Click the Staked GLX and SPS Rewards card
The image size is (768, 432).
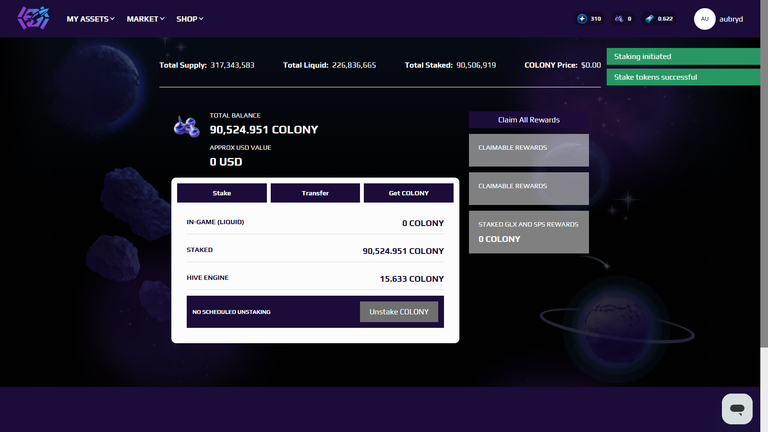pos(528,232)
